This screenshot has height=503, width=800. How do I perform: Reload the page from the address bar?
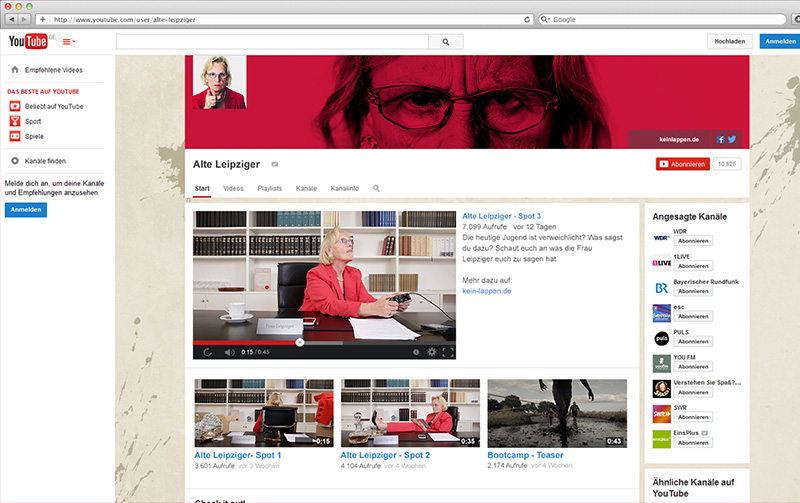coord(527,19)
